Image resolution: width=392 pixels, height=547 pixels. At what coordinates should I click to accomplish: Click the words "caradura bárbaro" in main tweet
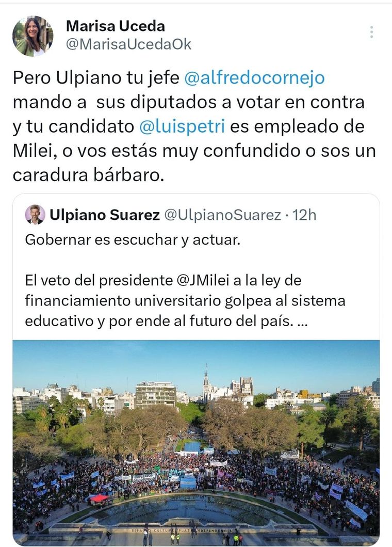click(88, 175)
